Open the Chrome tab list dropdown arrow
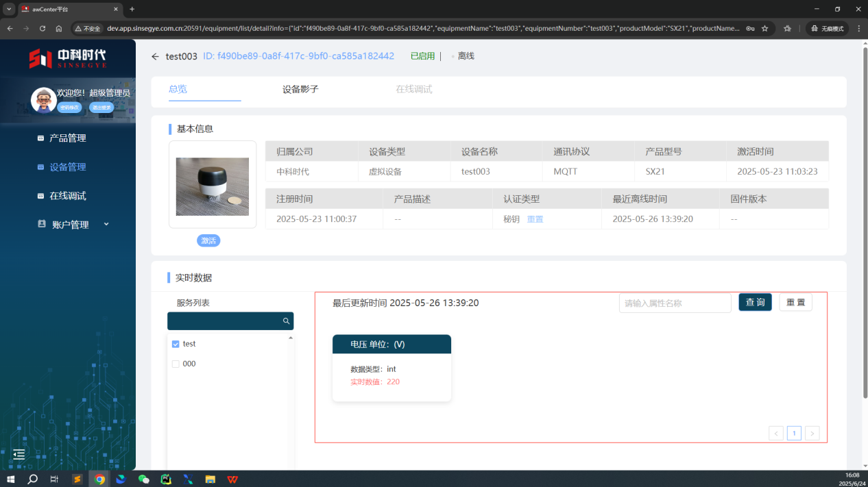The width and height of the screenshot is (868, 487). [x=9, y=9]
